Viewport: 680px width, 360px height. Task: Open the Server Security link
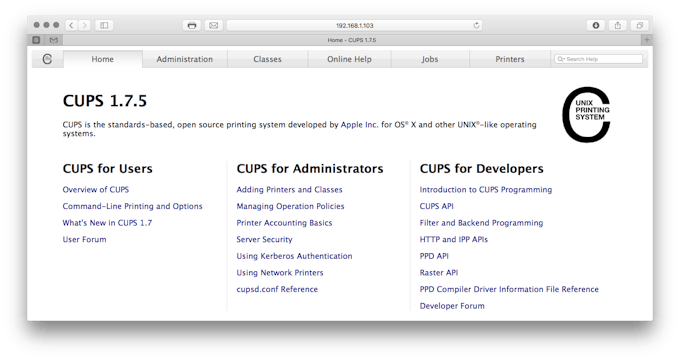(x=264, y=239)
